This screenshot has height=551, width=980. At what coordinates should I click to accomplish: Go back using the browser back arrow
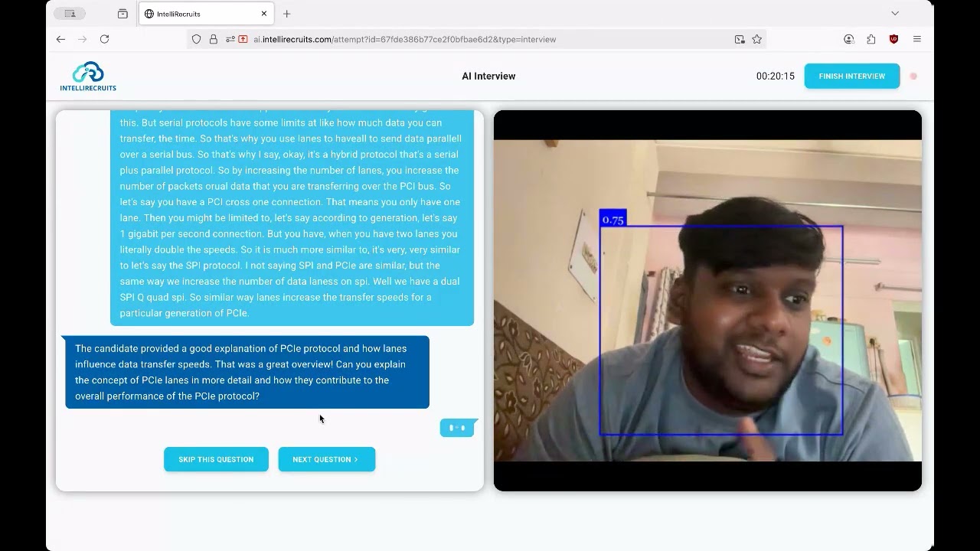tap(60, 39)
